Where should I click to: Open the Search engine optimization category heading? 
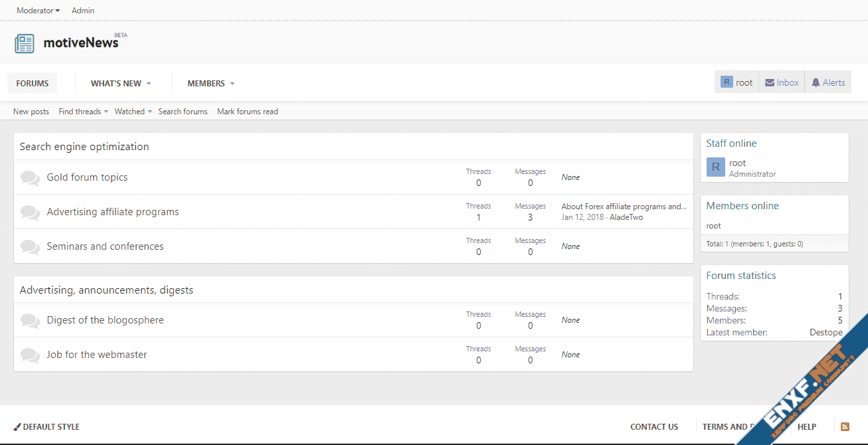[x=84, y=147]
